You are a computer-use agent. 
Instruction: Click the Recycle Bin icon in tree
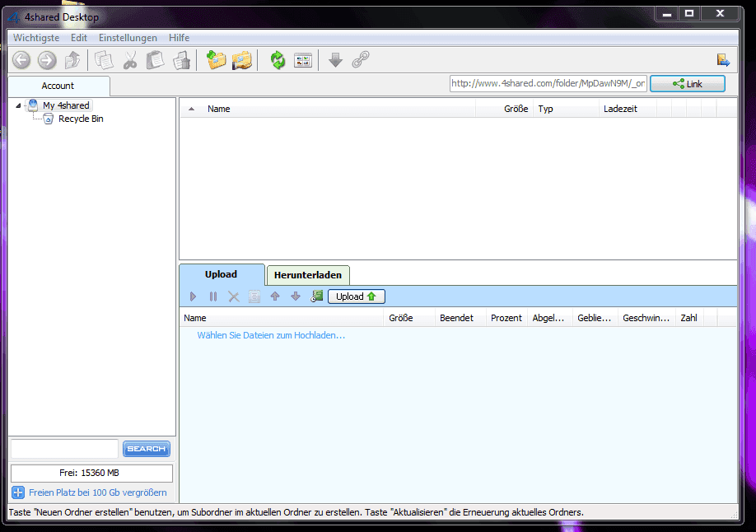[x=49, y=119]
